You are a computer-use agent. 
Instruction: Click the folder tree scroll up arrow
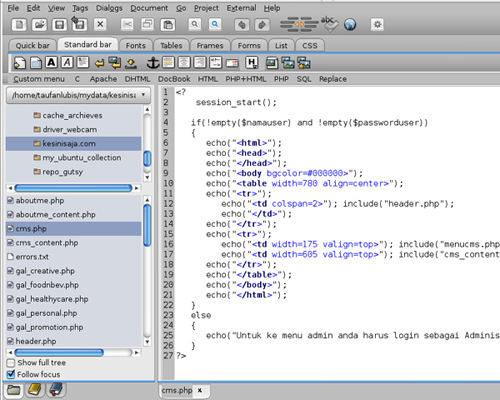[147, 109]
